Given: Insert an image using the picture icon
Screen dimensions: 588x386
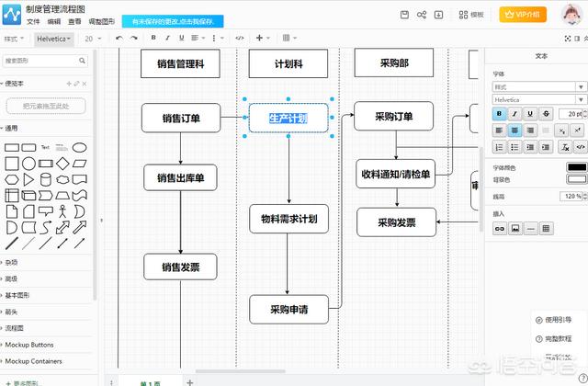Looking at the screenshot, I should [515, 228].
